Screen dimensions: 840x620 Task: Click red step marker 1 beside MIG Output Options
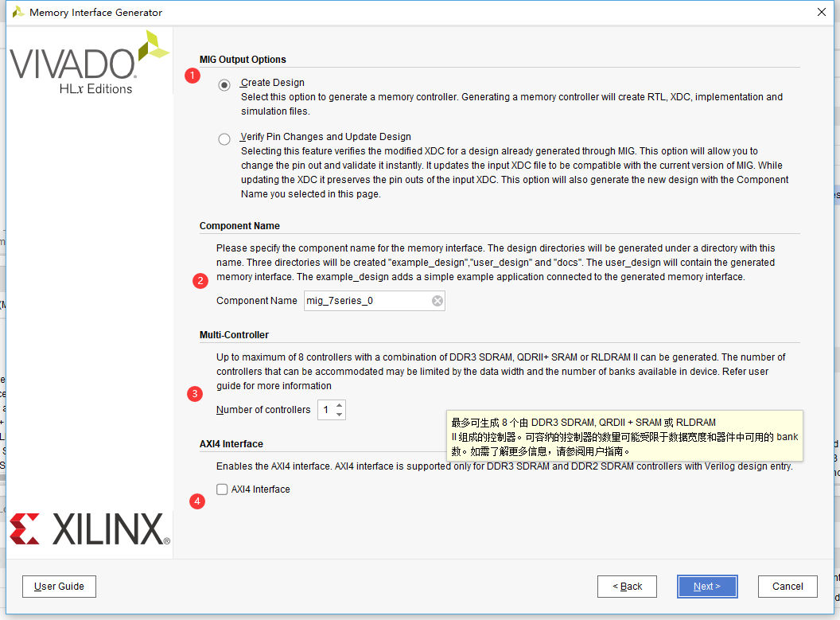[192, 76]
